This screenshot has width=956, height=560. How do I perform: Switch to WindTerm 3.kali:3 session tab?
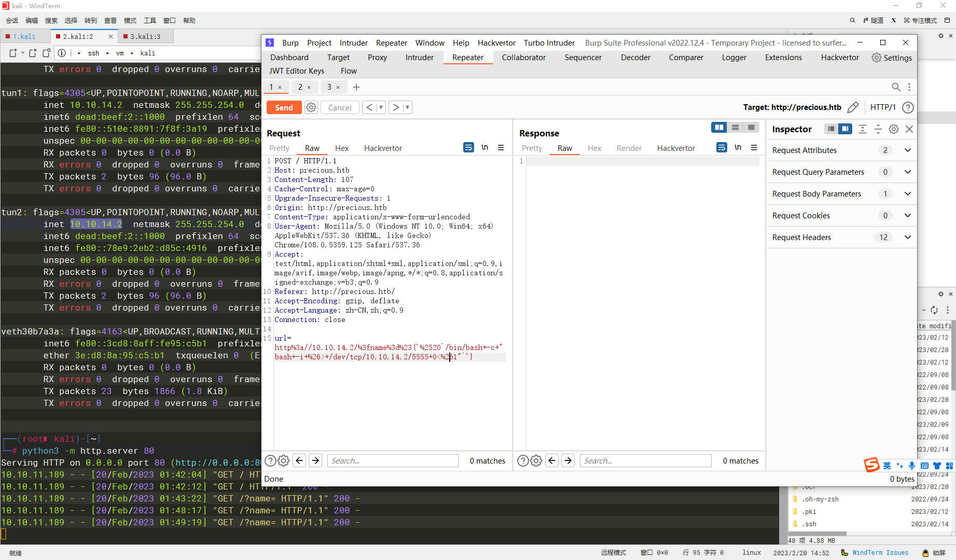[145, 36]
